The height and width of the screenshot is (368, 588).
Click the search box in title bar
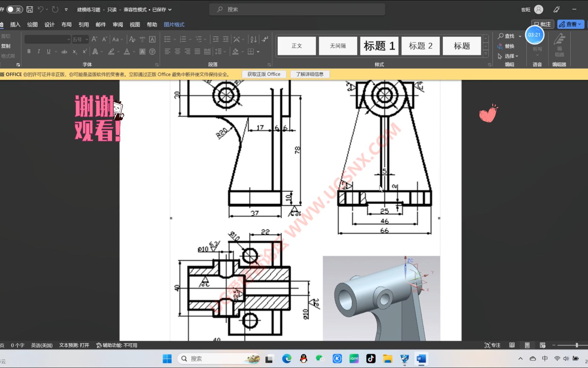[x=297, y=10]
